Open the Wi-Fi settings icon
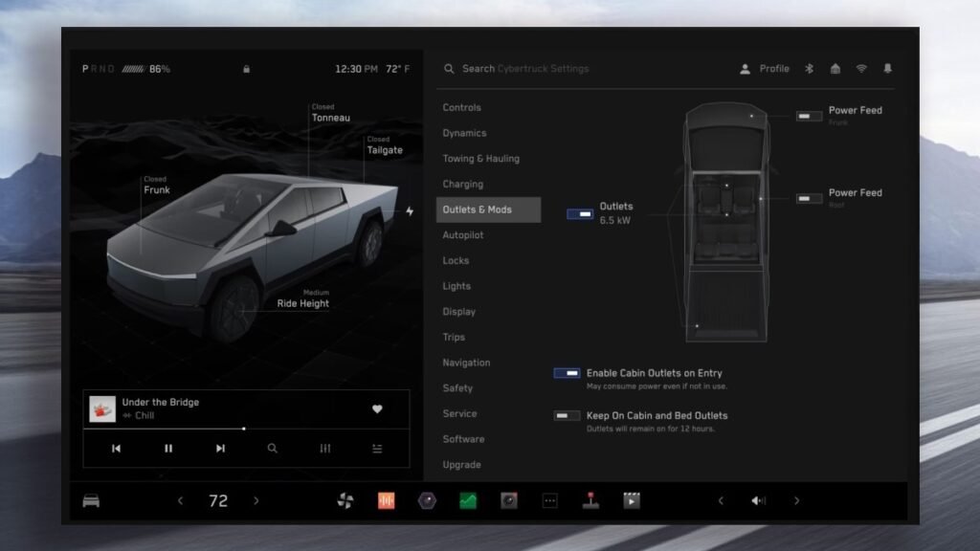 [861, 69]
